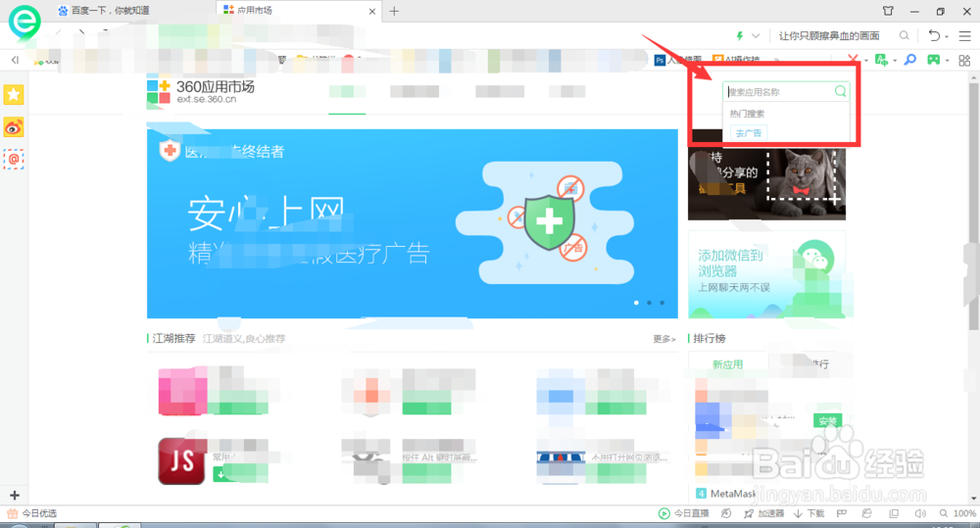Open the blue 安心上网 shield banner

pos(412,223)
